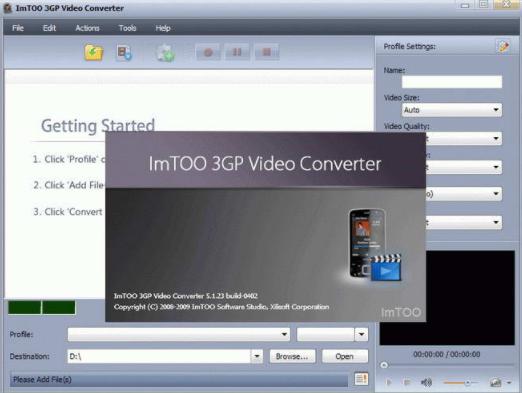Click the Name input field
Image resolution: width=522 pixels, height=393 pixels.
(452, 82)
